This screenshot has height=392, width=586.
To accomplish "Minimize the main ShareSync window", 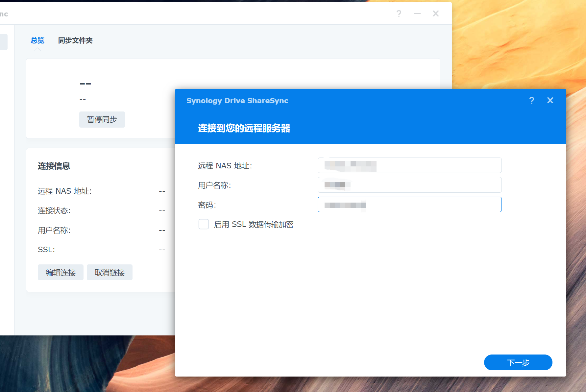I will tap(417, 14).
